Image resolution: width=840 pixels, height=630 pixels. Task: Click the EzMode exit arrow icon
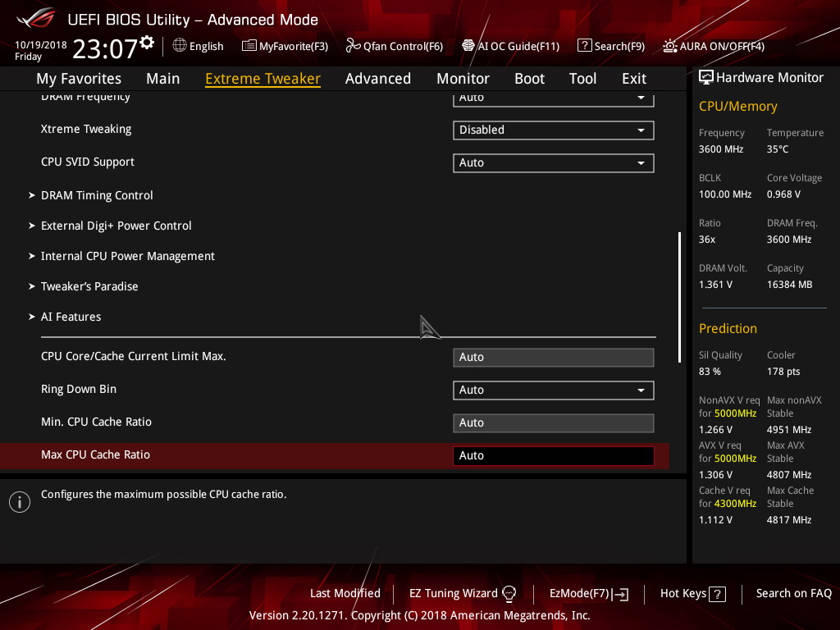621,594
